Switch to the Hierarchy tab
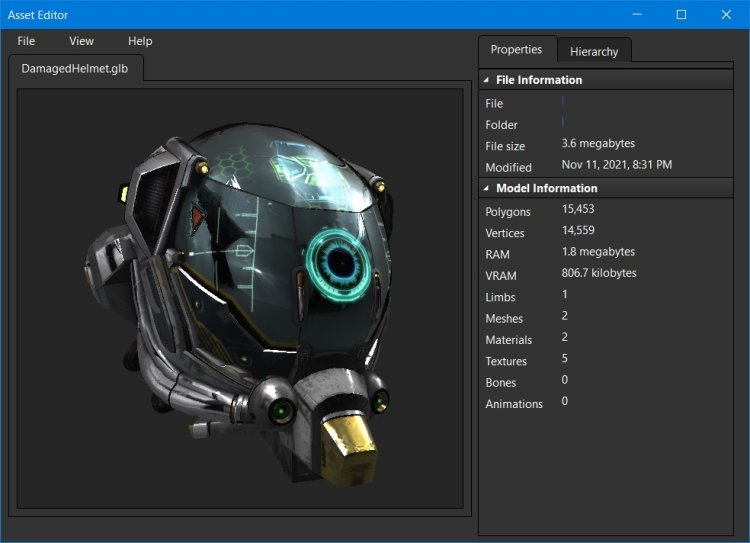This screenshot has height=543, width=750. [594, 51]
